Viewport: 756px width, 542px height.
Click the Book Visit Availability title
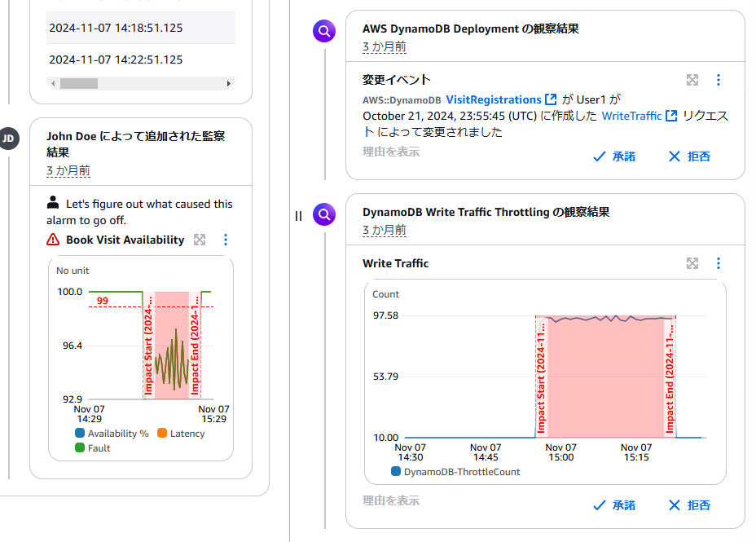tap(125, 240)
